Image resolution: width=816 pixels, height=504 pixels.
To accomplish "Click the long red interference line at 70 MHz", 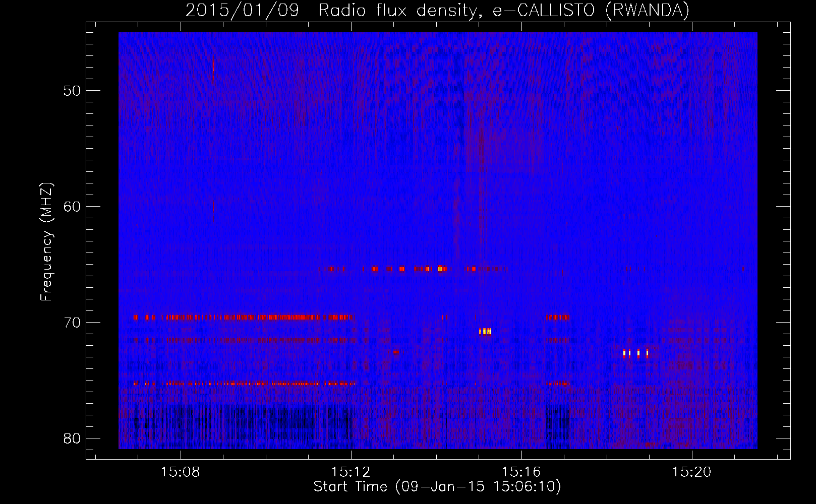I will (x=244, y=317).
